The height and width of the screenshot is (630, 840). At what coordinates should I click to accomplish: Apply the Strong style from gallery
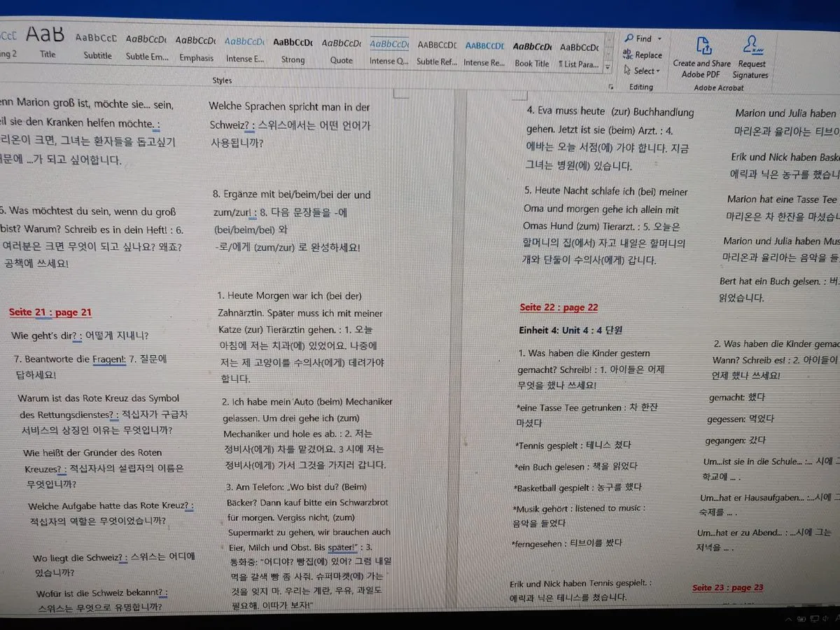tap(293, 49)
